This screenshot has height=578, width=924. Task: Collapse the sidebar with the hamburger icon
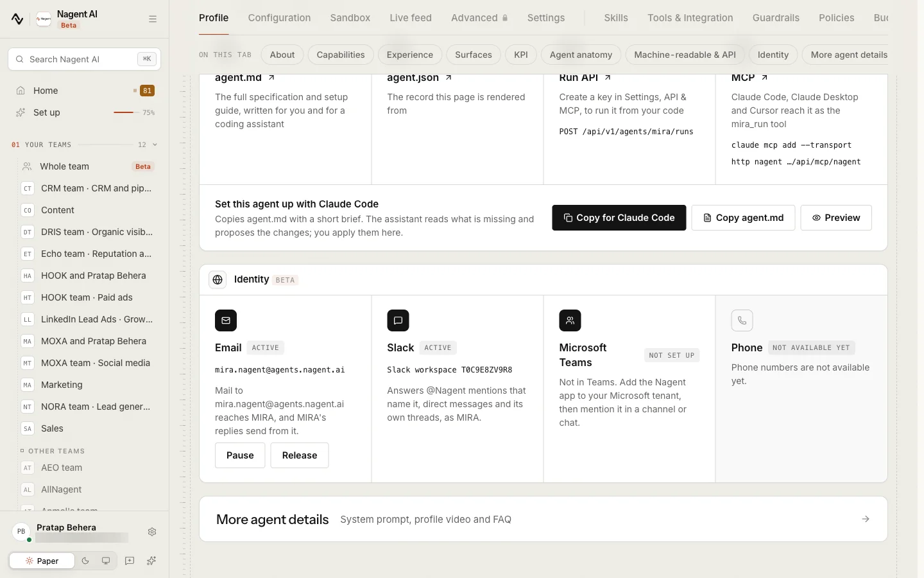[x=153, y=19]
